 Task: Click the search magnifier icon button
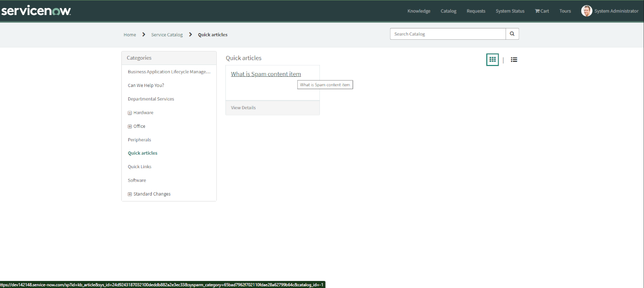coord(512,34)
